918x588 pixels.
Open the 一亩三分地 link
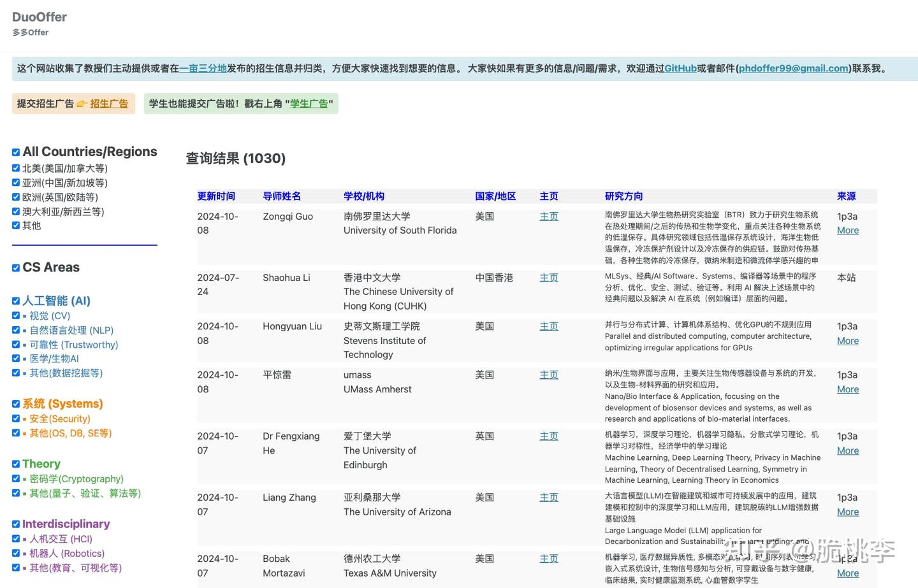pyautogui.click(x=203, y=68)
